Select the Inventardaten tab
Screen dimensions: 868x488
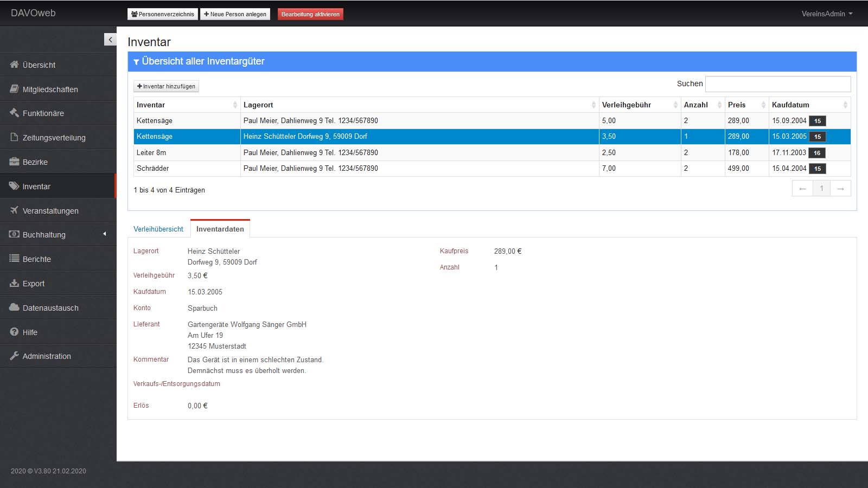point(220,229)
